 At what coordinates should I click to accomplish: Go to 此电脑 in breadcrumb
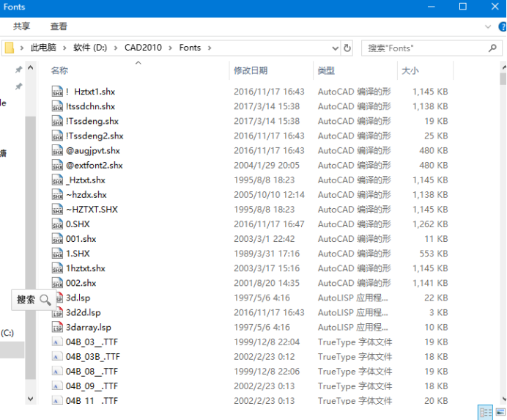(43, 48)
